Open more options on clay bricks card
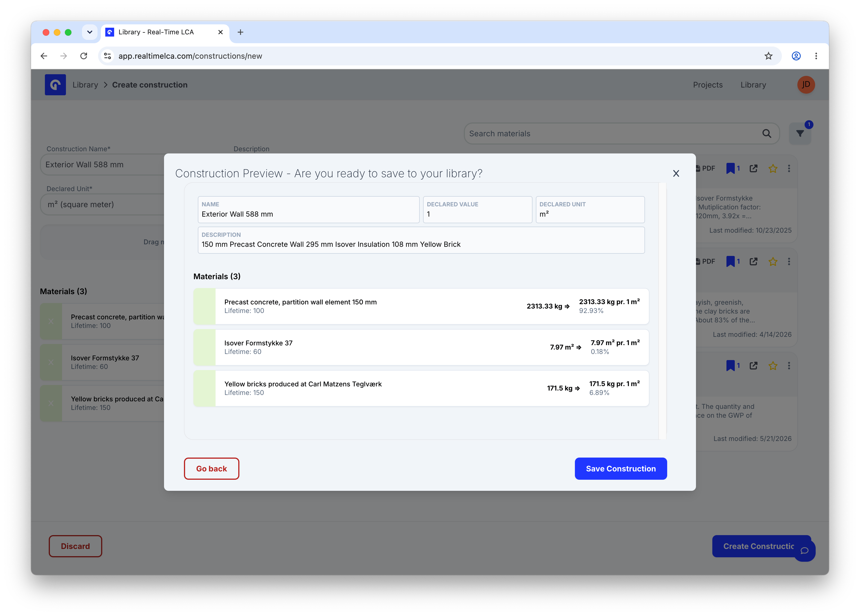Image resolution: width=860 pixels, height=616 pixels. [789, 261]
